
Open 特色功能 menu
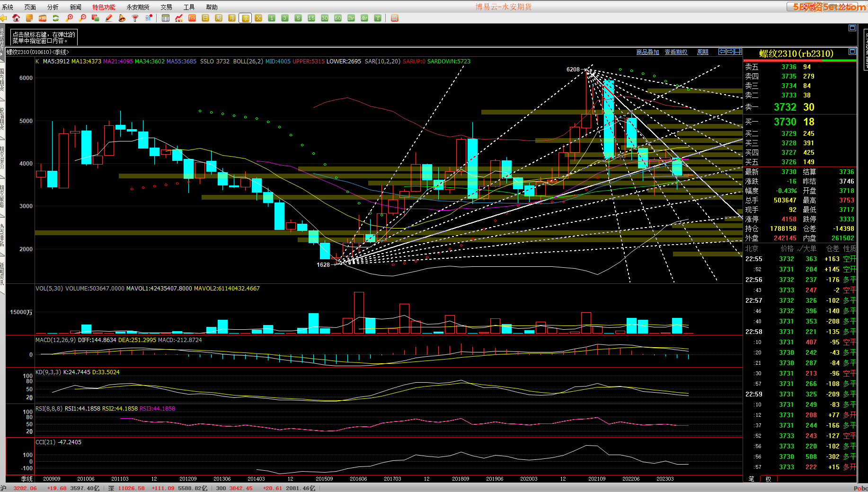(104, 7)
